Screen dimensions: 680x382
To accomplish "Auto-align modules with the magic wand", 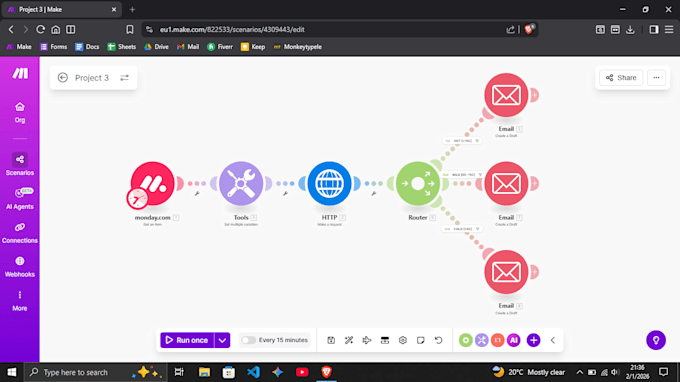I will click(x=349, y=340).
